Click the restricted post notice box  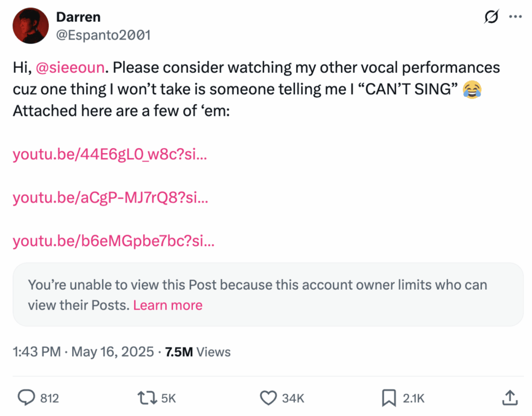(x=267, y=295)
